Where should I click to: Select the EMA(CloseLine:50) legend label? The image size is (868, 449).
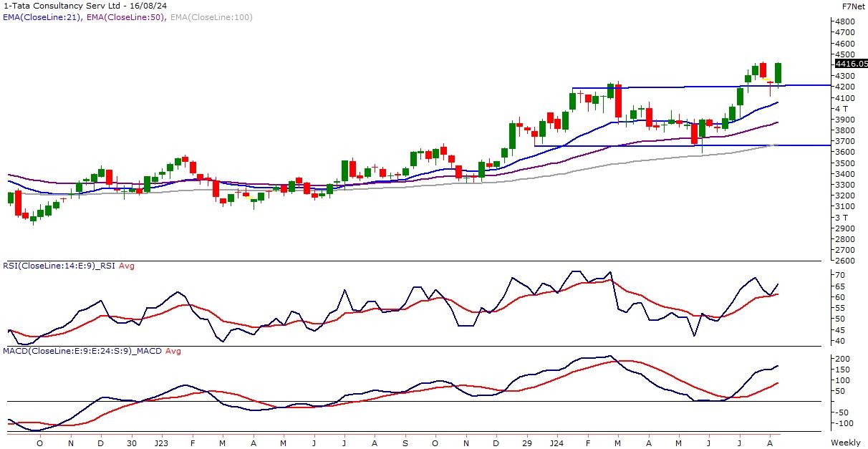(125, 16)
